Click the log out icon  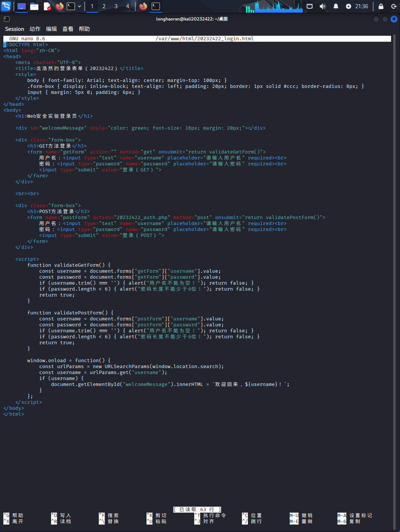click(x=394, y=6)
